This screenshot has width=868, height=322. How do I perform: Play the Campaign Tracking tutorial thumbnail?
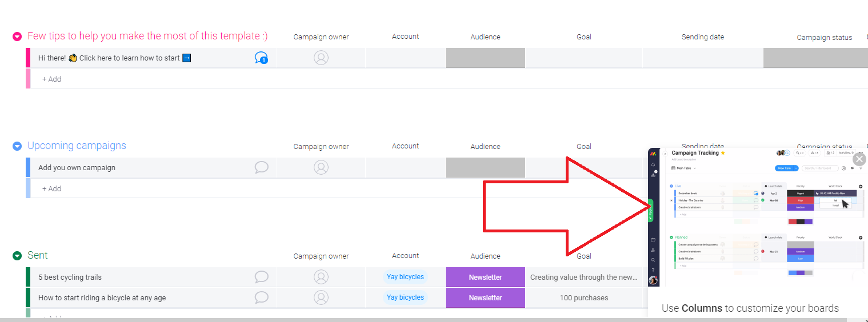point(757,217)
